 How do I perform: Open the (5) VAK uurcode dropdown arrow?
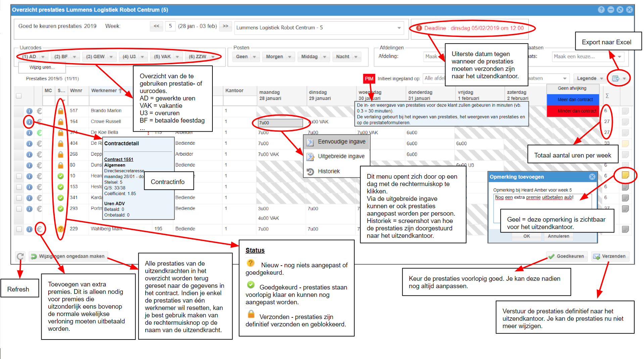pos(177,57)
